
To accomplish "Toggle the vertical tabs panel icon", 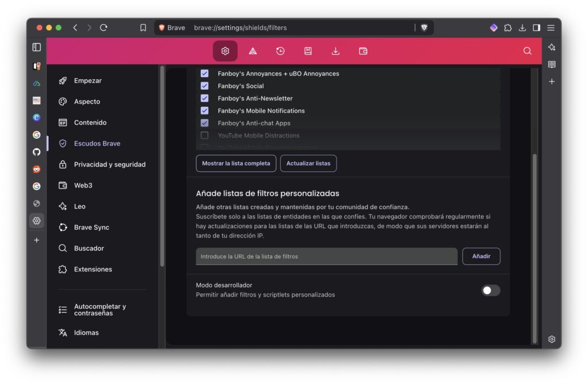I will click(x=37, y=47).
